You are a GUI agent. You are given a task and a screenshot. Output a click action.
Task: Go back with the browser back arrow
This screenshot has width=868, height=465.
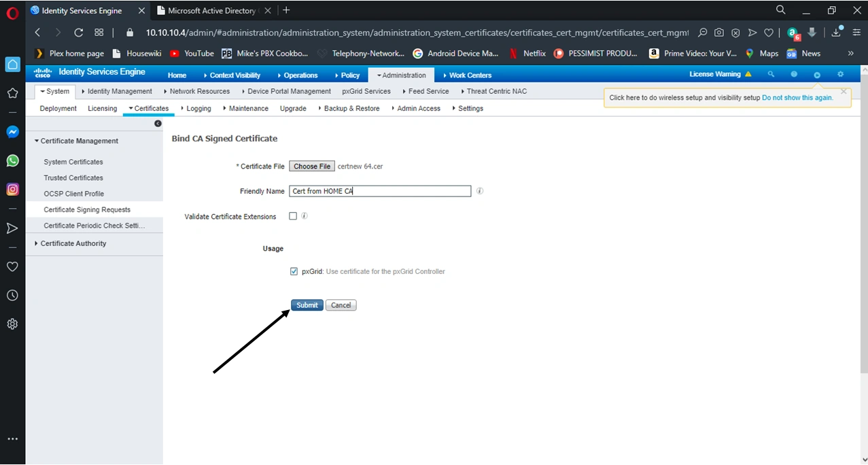(x=37, y=32)
